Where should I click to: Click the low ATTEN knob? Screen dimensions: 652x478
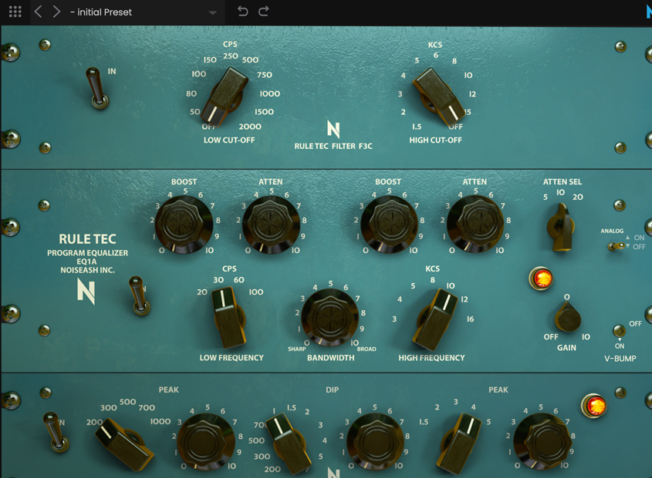coord(271,225)
